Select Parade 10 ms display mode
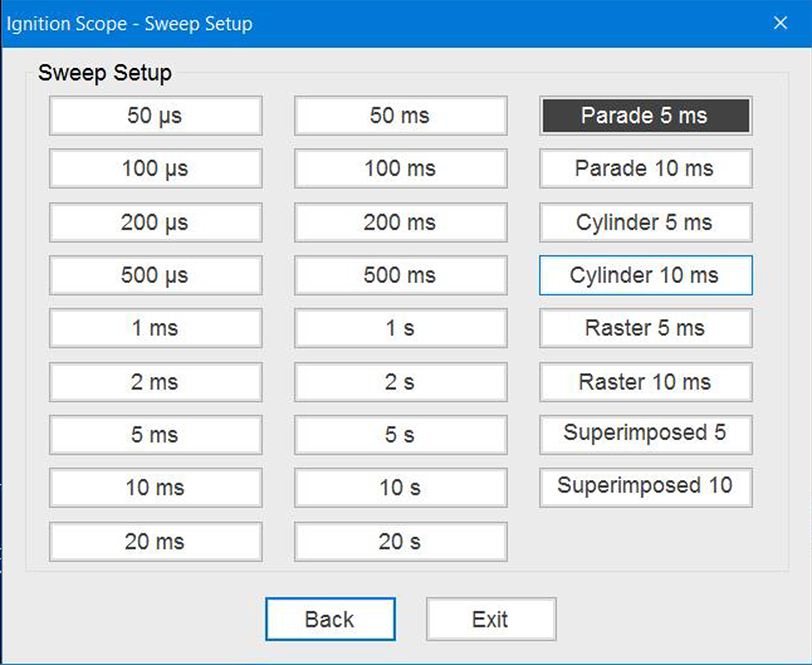 click(x=645, y=168)
